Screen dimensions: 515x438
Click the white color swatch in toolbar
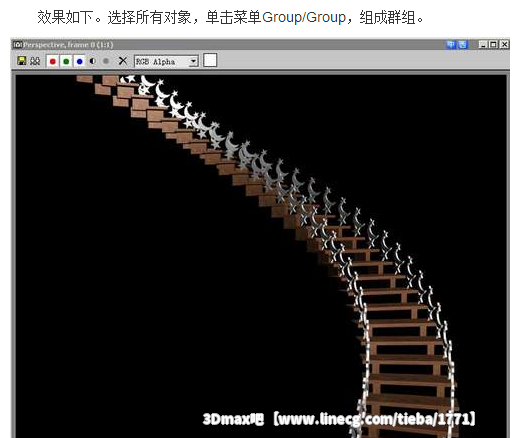[210, 60]
